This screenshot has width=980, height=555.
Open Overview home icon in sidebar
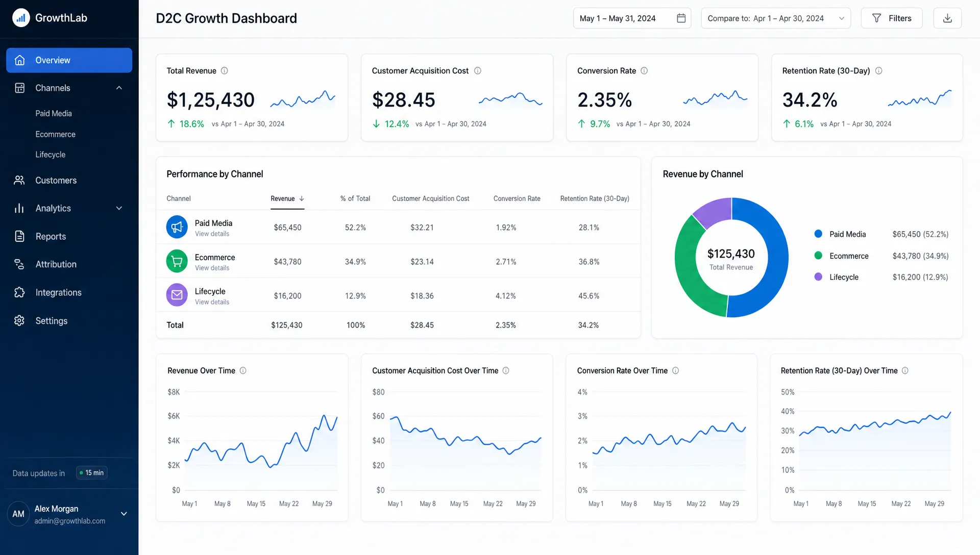[20, 60]
